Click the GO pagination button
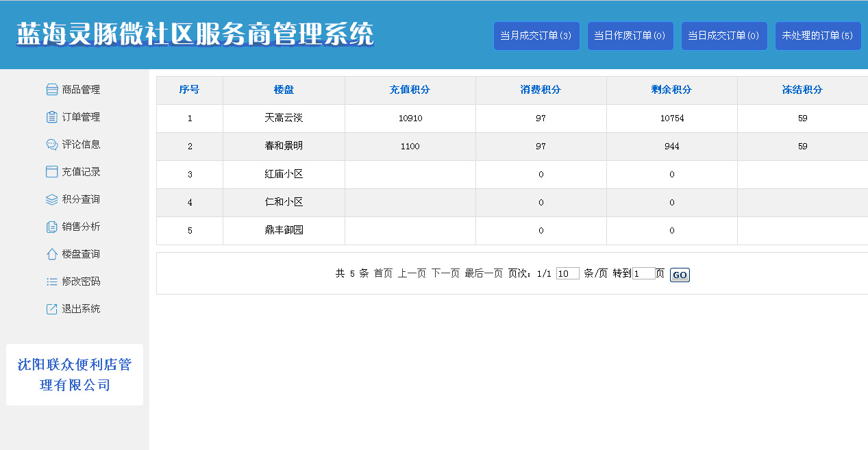This screenshot has height=450, width=868. pyautogui.click(x=680, y=275)
